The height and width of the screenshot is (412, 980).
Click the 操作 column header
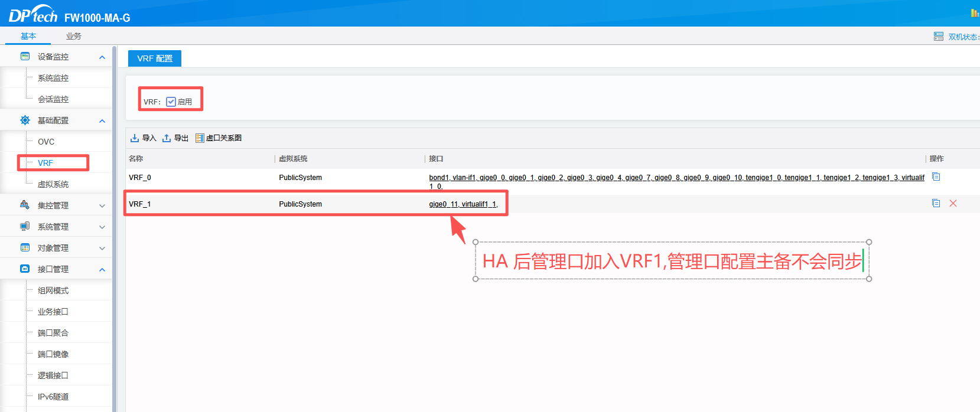point(937,159)
